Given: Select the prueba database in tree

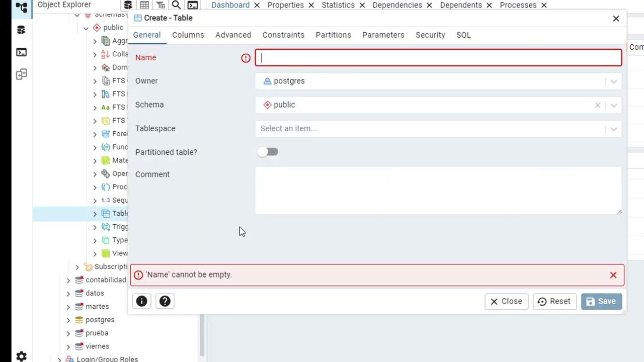Looking at the screenshot, I should pos(97,333).
